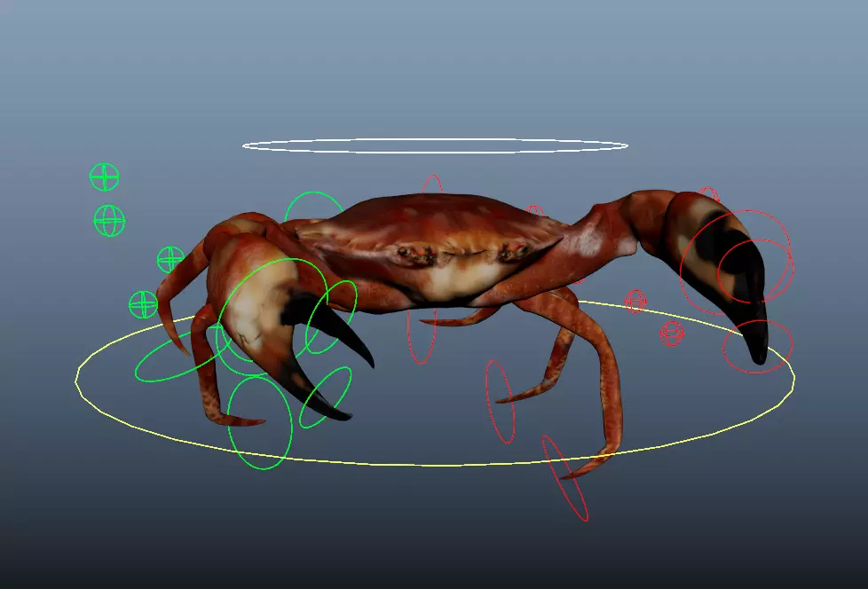
Task: Pick the green ellipse on the left claw's lower pincer
Action: [x=326, y=397]
